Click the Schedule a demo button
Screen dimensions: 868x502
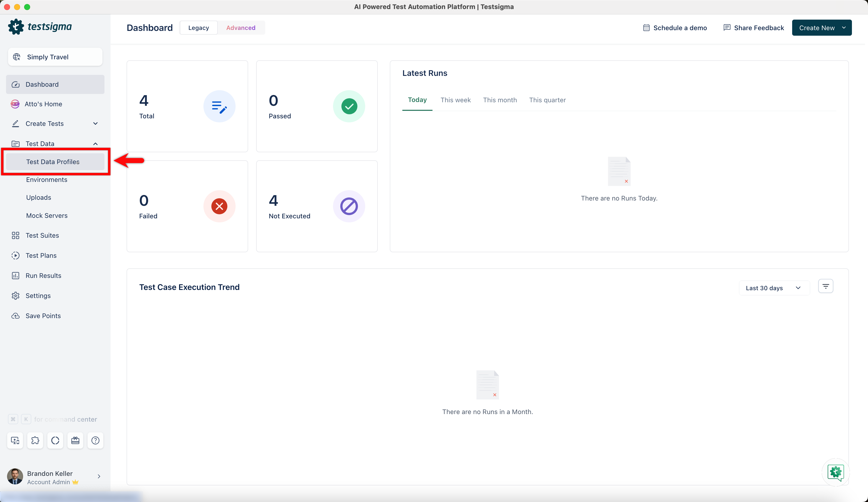pyautogui.click(x=675, y=28)
